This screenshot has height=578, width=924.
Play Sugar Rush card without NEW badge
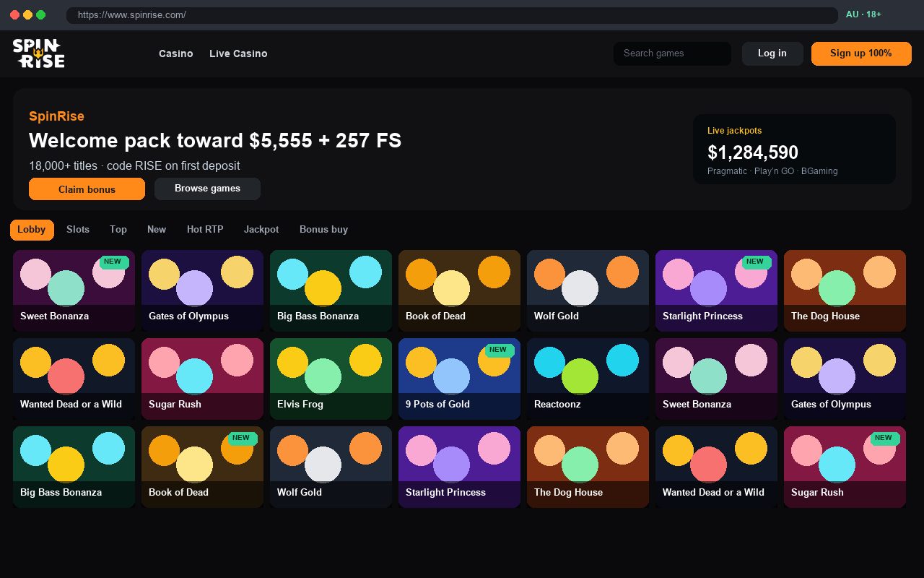point(202,379)
